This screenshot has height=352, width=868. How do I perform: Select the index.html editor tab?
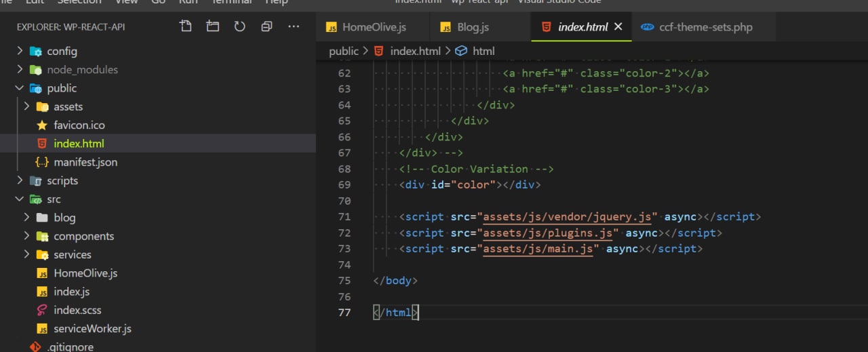(582, 27)
